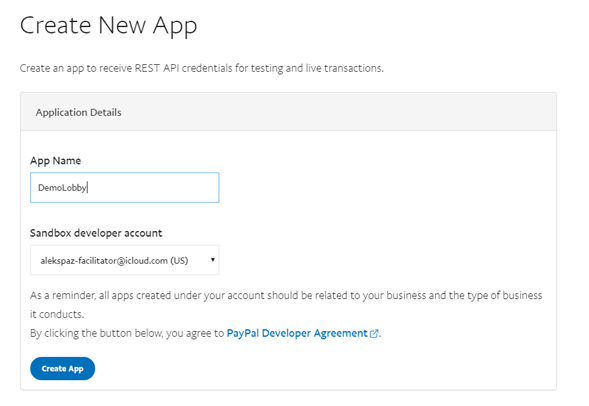Focus the App Name text field

125,187
